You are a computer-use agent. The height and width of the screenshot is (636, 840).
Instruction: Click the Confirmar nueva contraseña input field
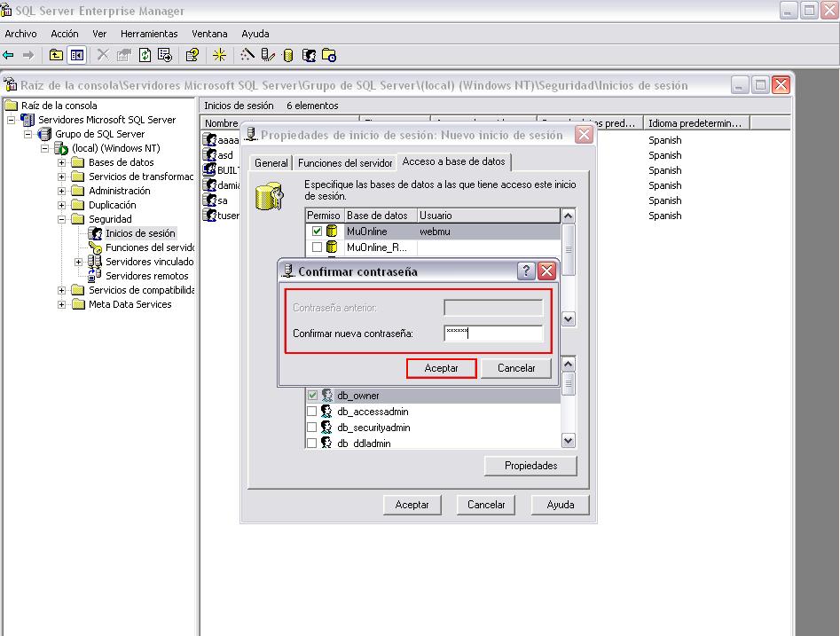[493, 334]
